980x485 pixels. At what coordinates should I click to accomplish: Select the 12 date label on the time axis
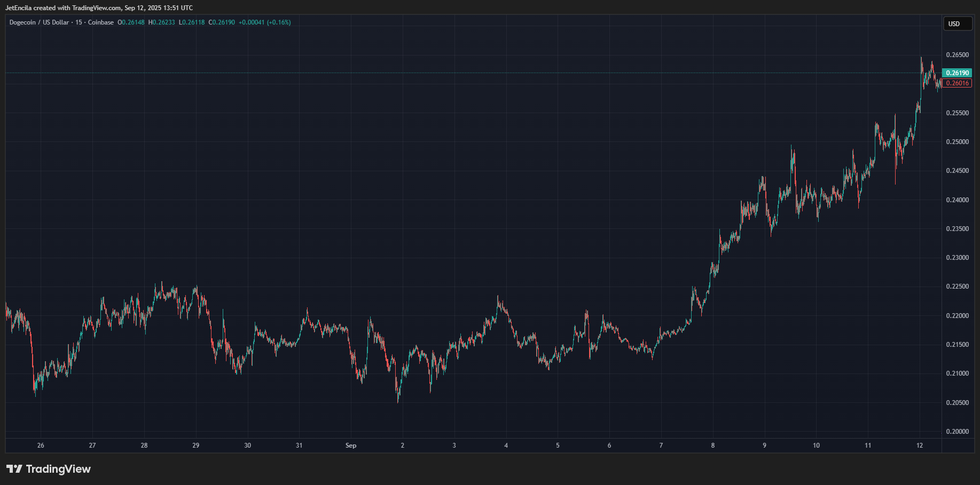pos(920,445)
